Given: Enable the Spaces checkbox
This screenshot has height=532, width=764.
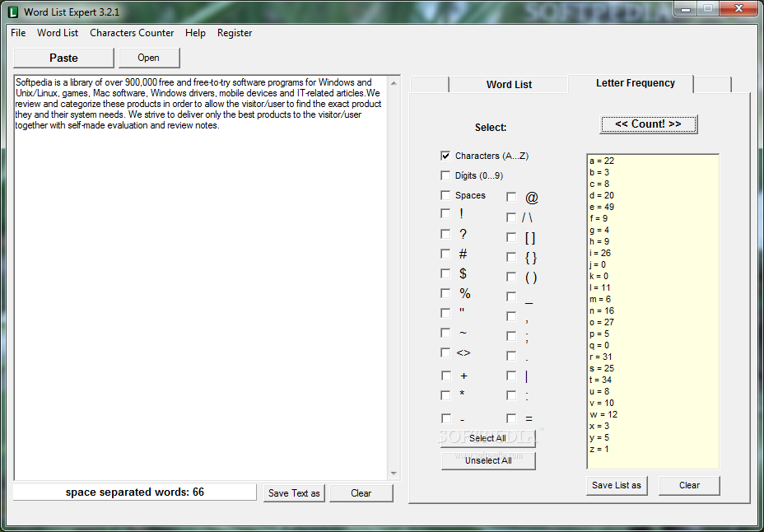Looking at the screenshot, I should (x=445, y=195).
